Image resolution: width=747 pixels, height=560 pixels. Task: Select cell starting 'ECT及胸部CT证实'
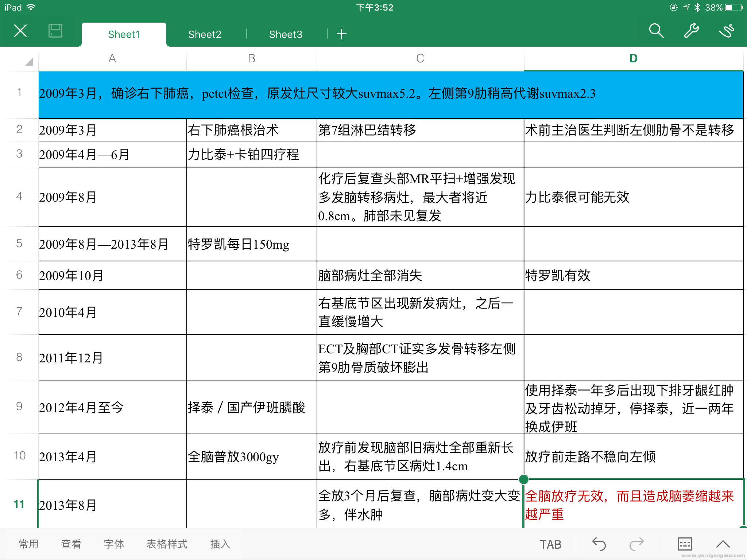click(x=420, y=358)
